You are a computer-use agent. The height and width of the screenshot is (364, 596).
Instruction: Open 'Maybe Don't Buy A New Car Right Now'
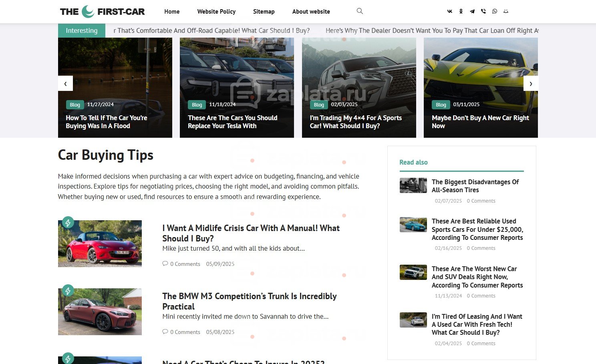(x=480, y=122)
